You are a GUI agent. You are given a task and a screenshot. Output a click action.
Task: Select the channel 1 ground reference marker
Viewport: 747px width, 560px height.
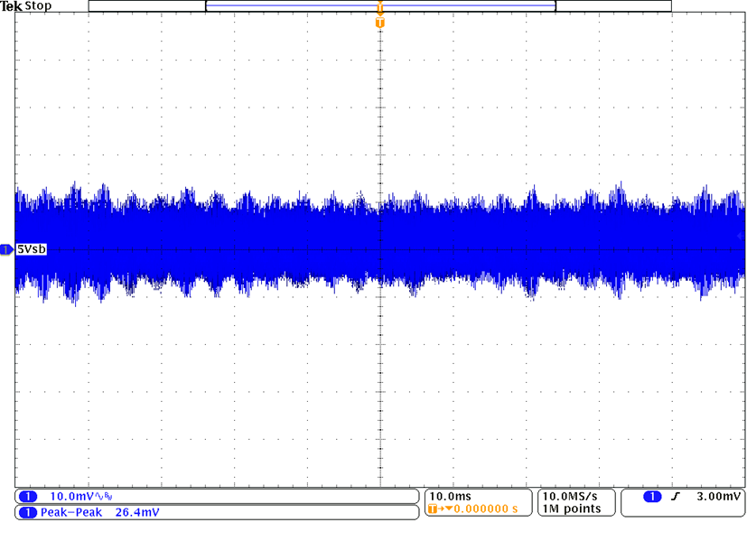tap(6, 249)
